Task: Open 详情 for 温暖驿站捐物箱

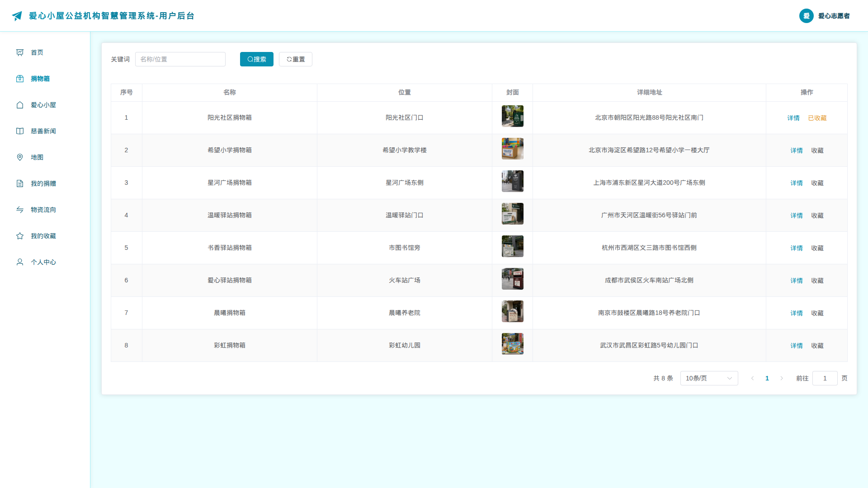Action: pyautogui.click(x=797, y=216)
